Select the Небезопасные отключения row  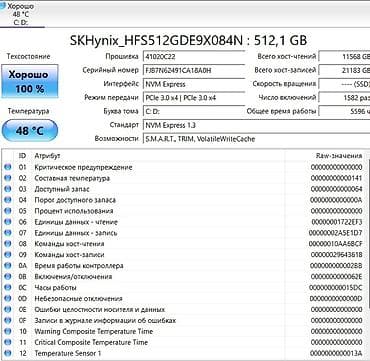(x=183, y=298)
